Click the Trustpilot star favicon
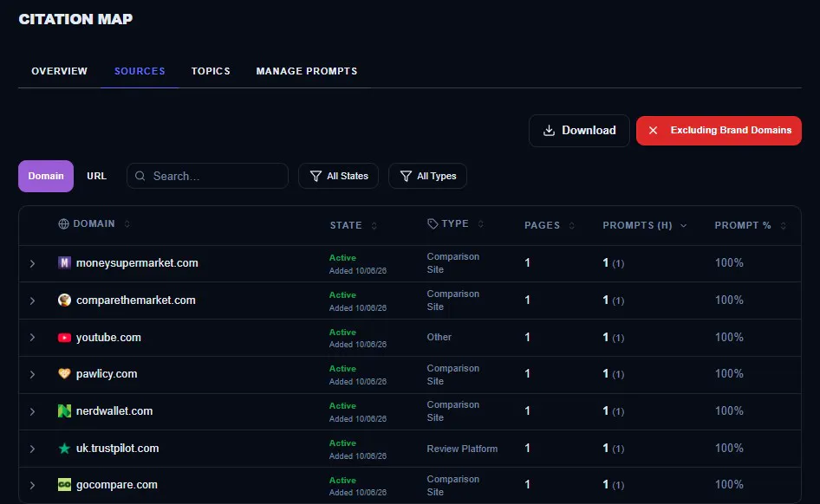820x504 pixels. click(x=64, y=448)
